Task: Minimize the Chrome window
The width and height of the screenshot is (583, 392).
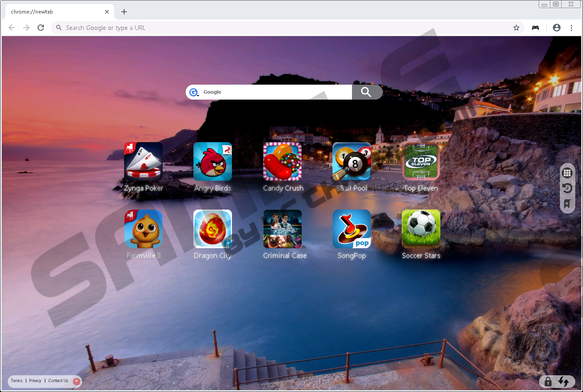Action: pos(544,4)
